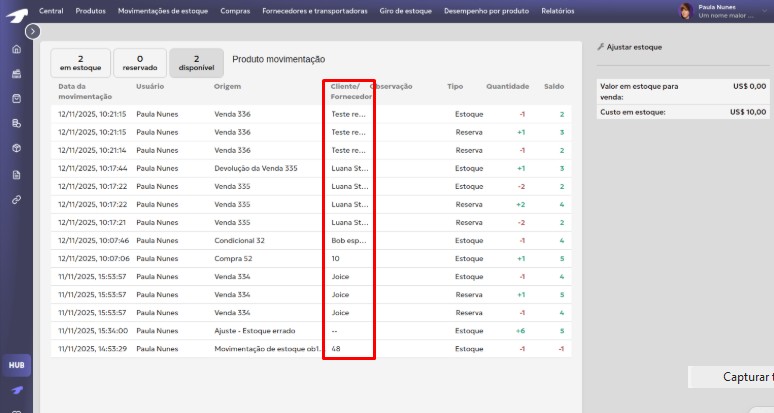Expand the sidebar with the arrow toggle
Screen dimensions: 774x413
33,31
